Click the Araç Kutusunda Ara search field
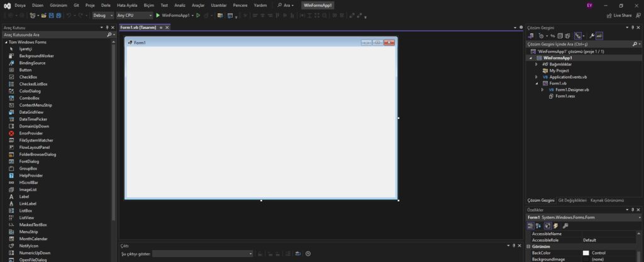 click(53, 35)
